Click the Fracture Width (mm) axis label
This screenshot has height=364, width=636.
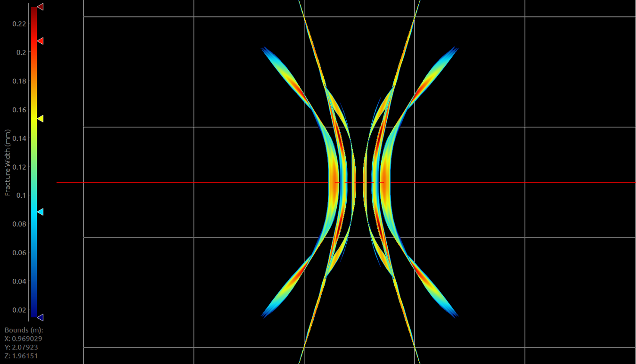8,163
